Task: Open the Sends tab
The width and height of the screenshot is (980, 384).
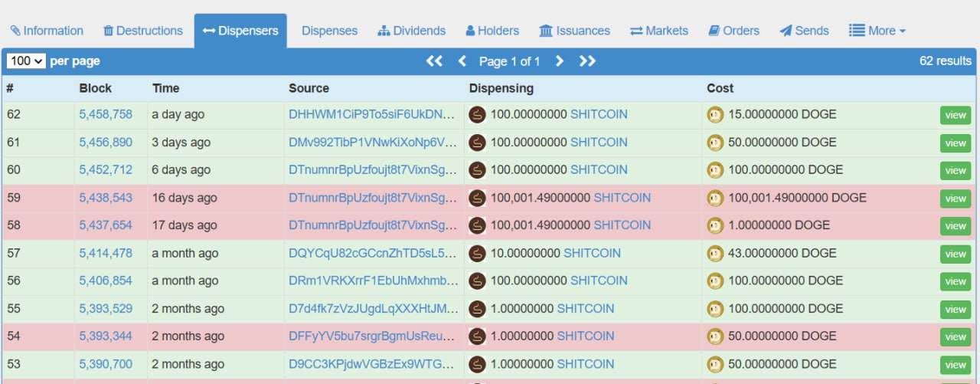Action: click(x=805, y=31)
